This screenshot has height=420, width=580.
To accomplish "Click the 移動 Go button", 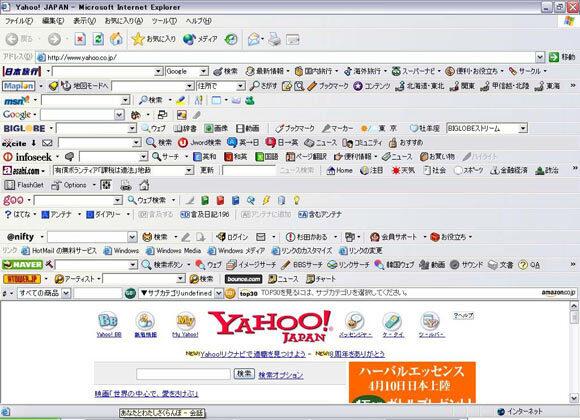I will (x=562, y=57).
